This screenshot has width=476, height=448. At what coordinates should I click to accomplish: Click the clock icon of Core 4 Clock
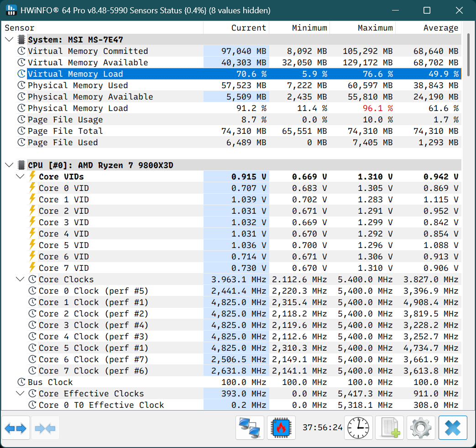pyautogui.click(x=32, y=337)
